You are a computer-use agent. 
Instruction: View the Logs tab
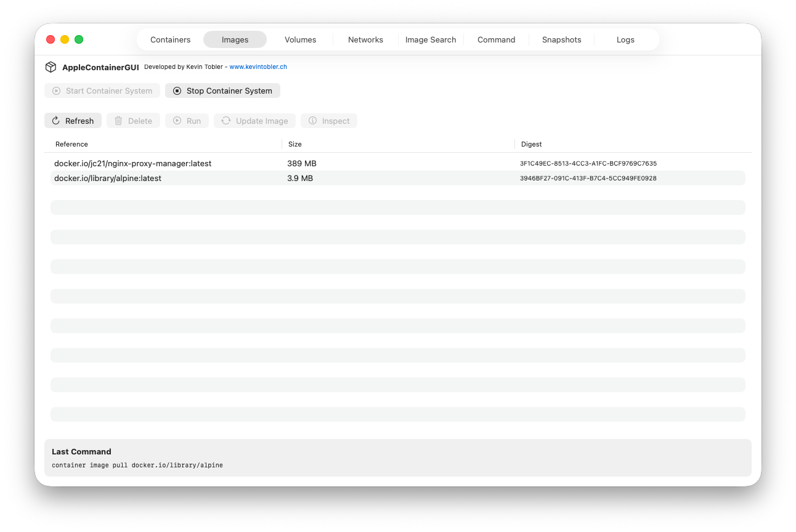click(x=625, y=39)
